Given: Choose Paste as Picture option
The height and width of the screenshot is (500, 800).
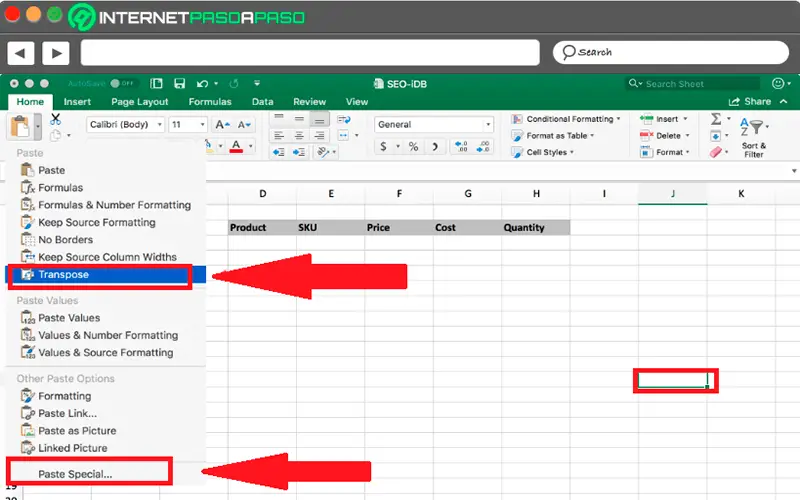Looking at the screenshot, I should point(77,431).
